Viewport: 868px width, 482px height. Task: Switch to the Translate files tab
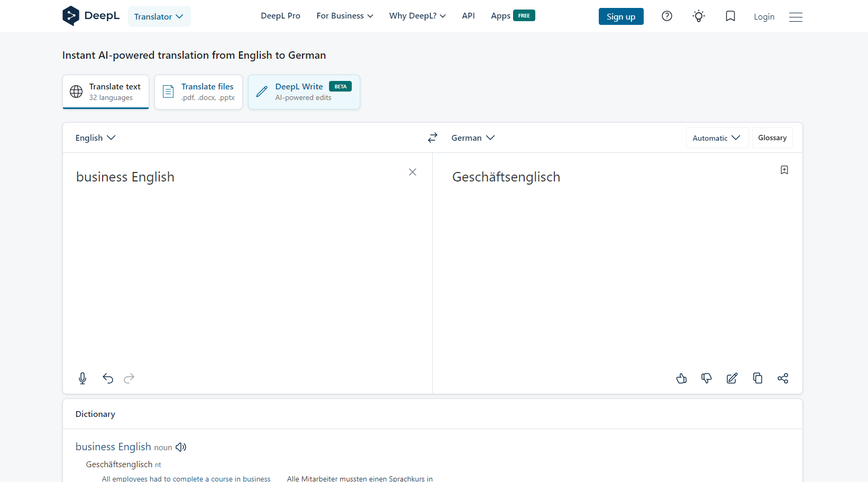pyautogui.click(x=198, y=92)
